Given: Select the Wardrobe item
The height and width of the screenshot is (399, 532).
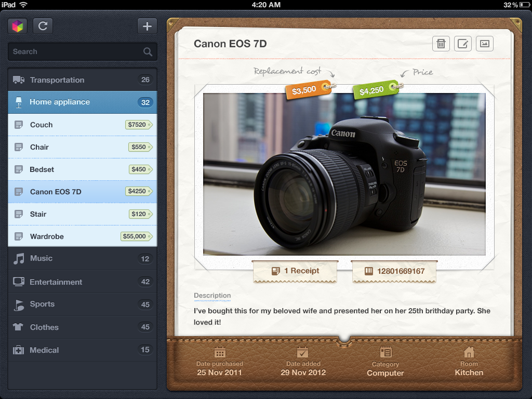Looking at the screenshot, I should coord(83,236).
